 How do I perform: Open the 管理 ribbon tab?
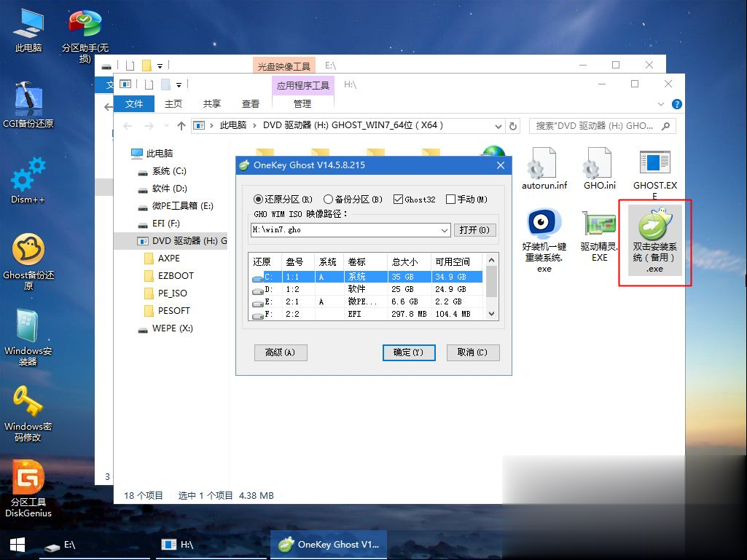pyautogui.click(x=302, y=104)
